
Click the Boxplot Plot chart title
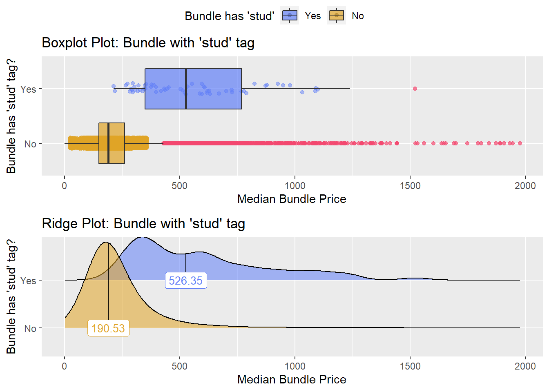(148, 42)
